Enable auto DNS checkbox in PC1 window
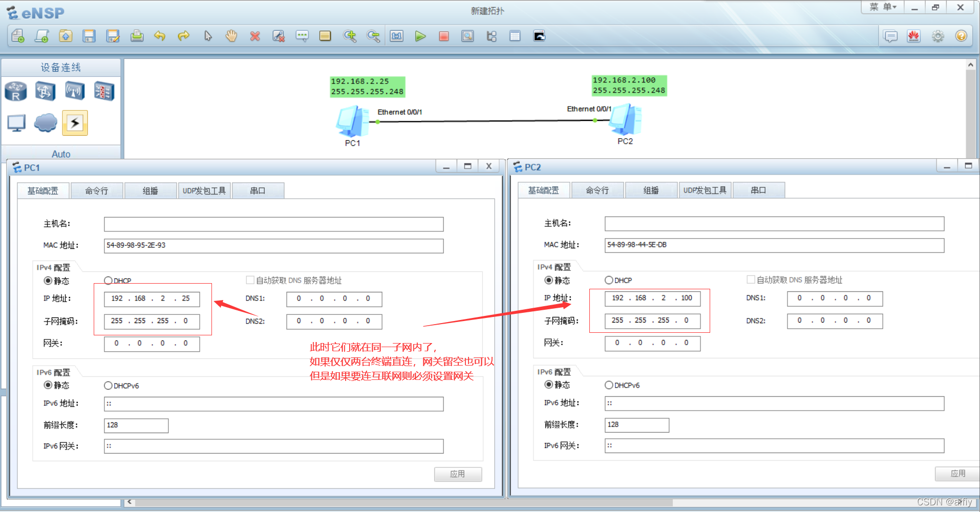The height and width of the screenshot is (512, 980). click(250, 280)
